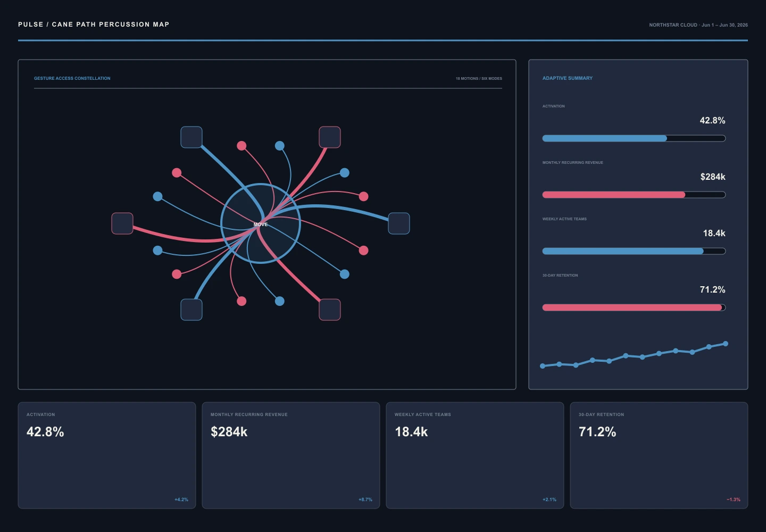The image size is (766, 532).
Task: Click the central MOVE hub node
Action: pyautogui.click(x=261, y=223)
